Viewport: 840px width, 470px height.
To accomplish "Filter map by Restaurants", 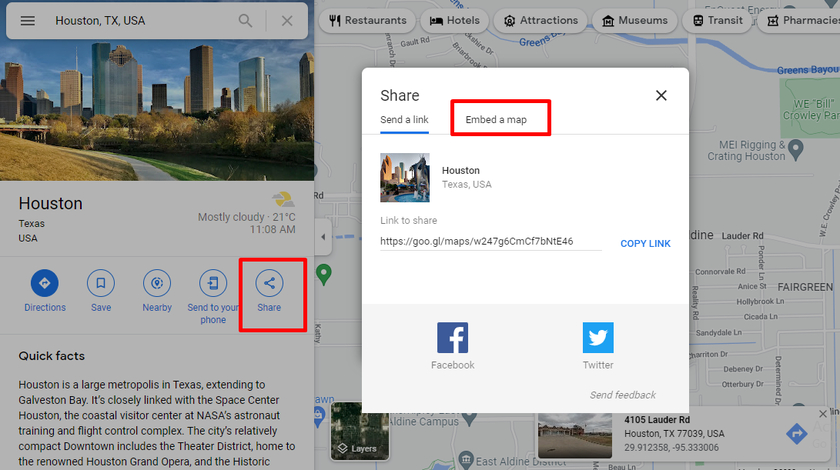I will tap(368, 20).
